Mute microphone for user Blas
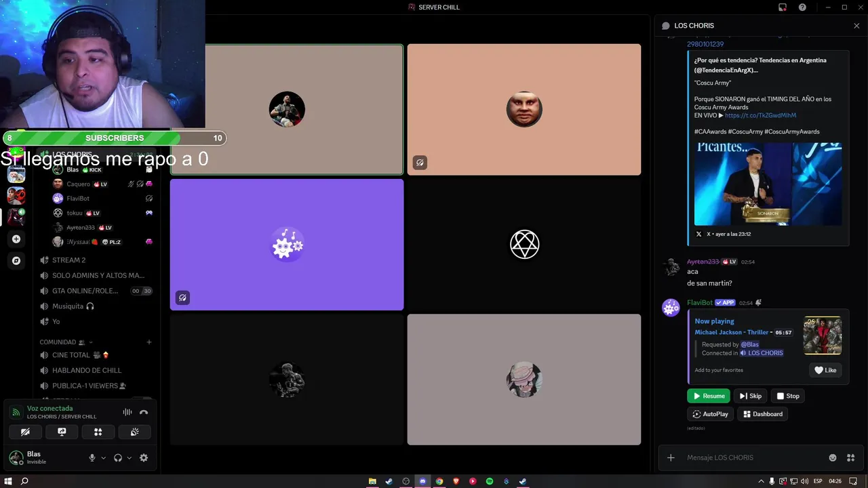Screen dimensions: 868x488 (x=92, y=457)
